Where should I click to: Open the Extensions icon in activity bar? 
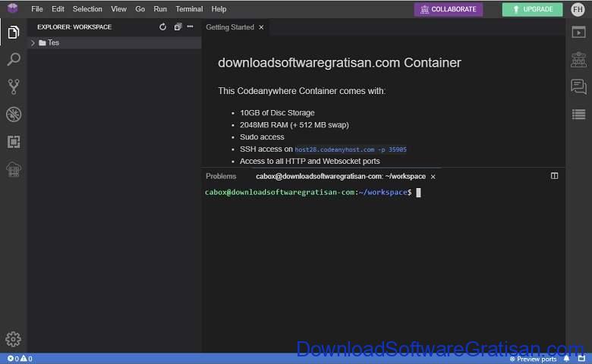pos(14,142)
